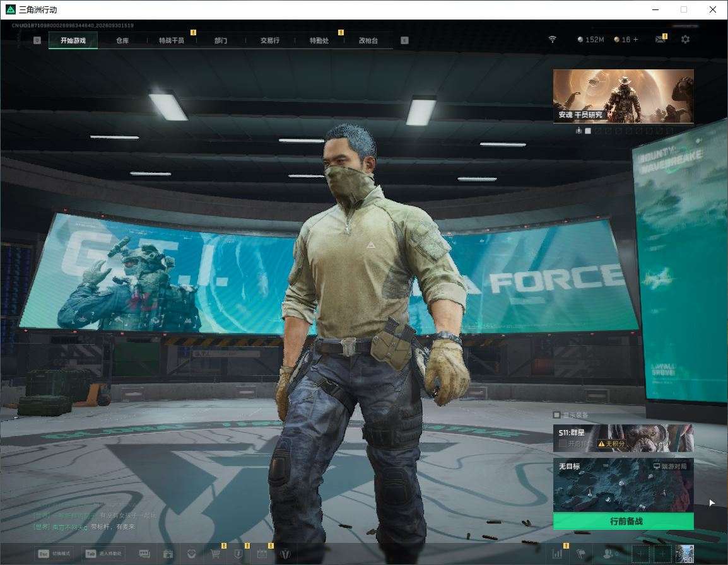The image size is (728, 565).
Task: Click the flag icon in bottom bar
Action: [x=581, y=554]
